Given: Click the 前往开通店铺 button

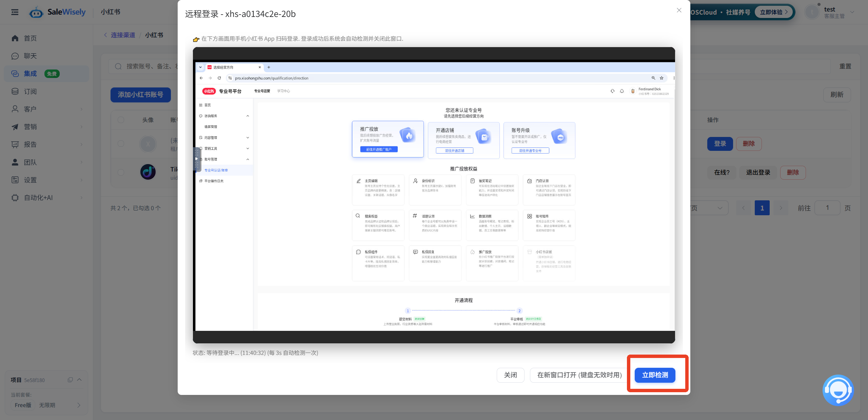Looking at the screenshot, I should coord(454,151).
